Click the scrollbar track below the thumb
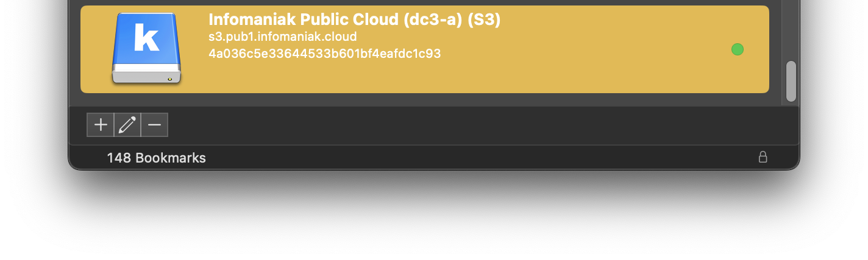This screenshot has height=260, width=868. 791,104
